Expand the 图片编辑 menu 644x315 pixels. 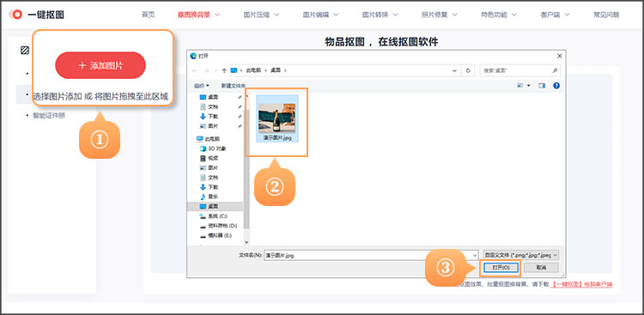(321, 15)
